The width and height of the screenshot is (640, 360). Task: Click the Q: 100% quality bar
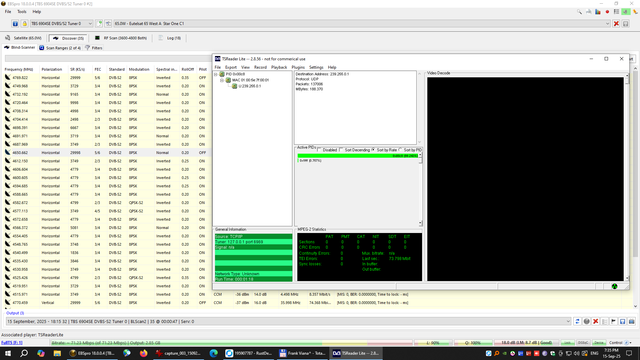tap(473, 343)
